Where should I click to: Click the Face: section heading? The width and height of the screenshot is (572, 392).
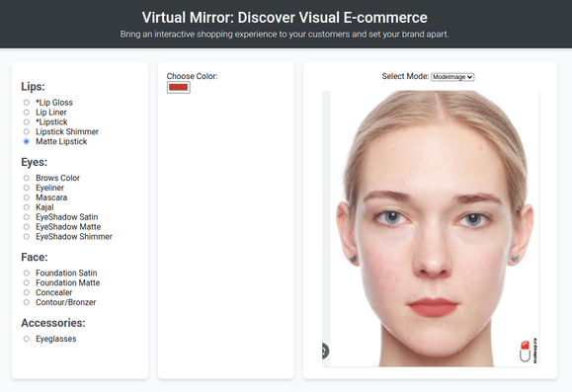pos(35,257)
